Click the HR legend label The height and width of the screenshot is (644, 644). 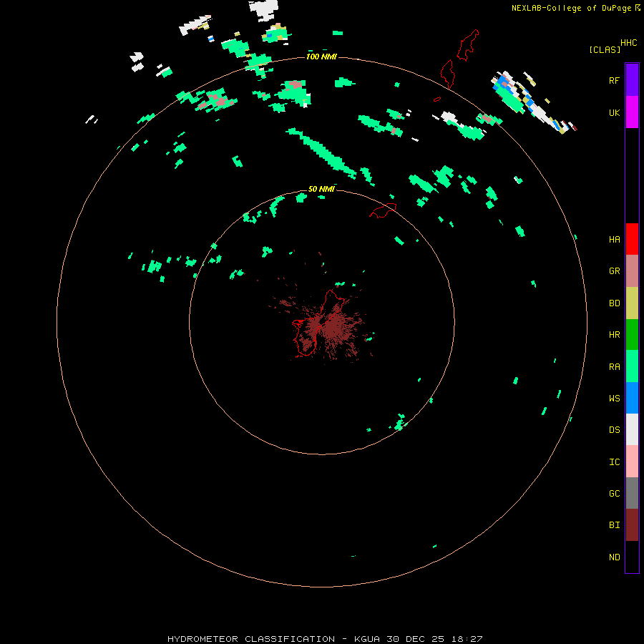point(614,335)
